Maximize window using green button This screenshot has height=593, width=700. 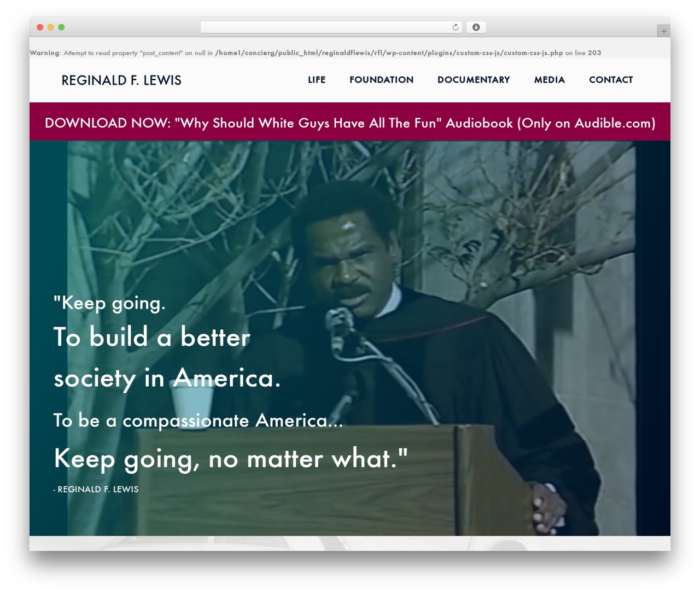61,27
